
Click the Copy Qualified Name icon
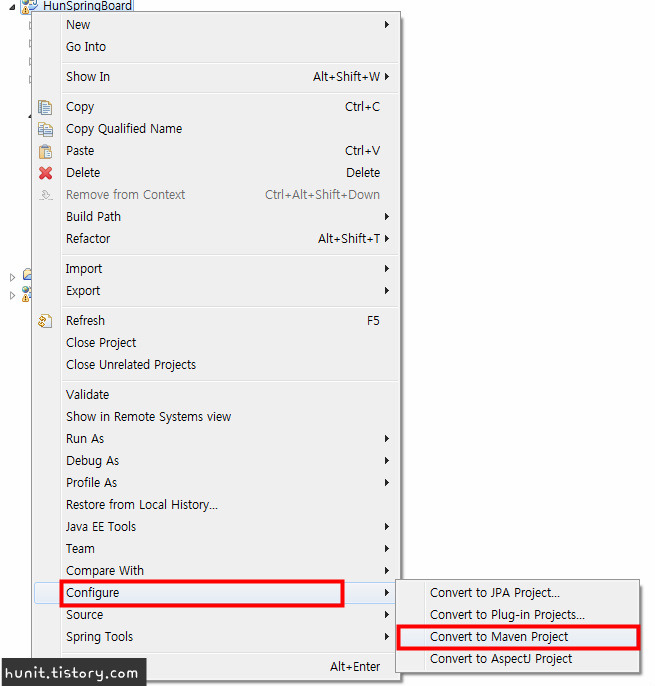[x=45, y=129]
